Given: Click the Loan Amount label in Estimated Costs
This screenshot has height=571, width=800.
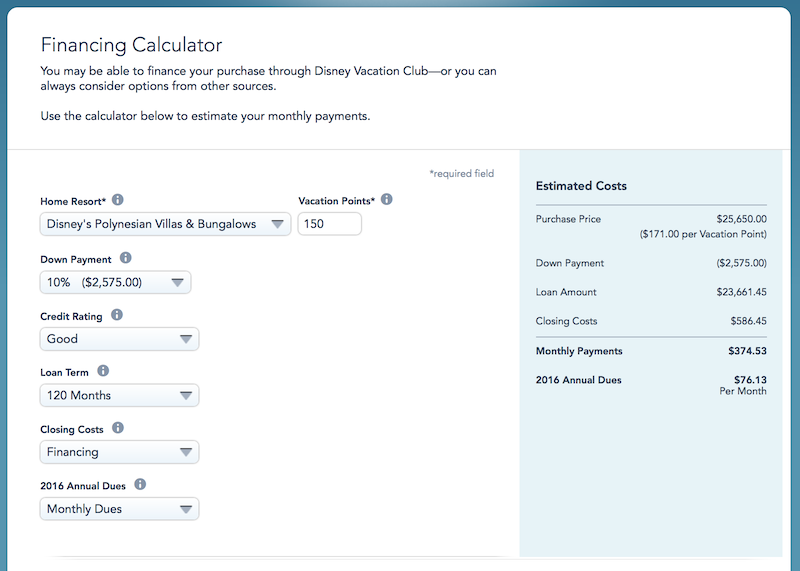Looking at the screenshot, I should pos(566,292).
